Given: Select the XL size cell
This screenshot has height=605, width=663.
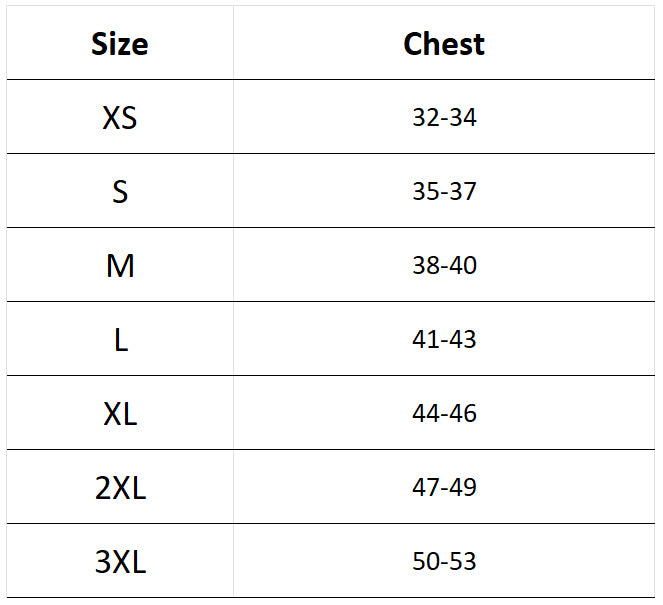Looking at the screenshot, I should pos(120,414).
